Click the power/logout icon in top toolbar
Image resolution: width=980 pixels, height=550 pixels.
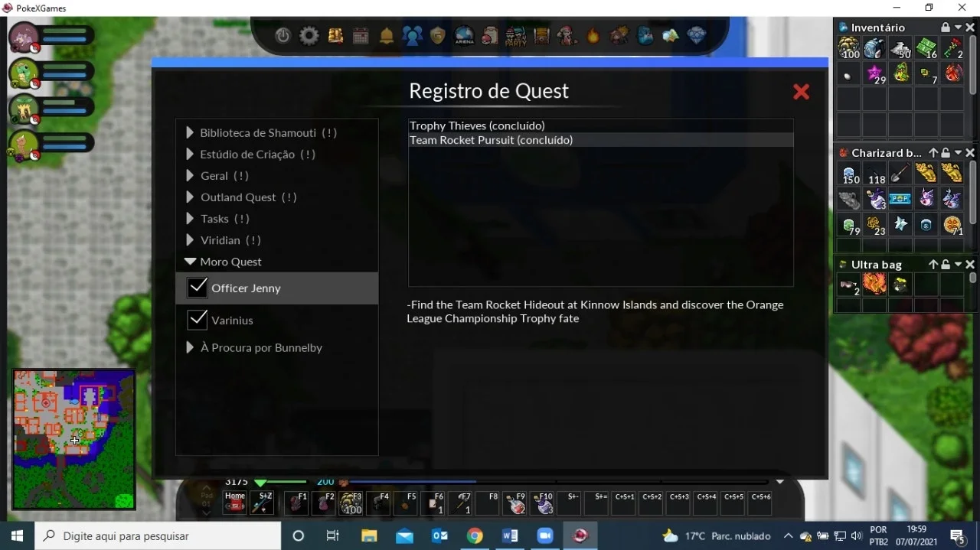pos(283,36)
